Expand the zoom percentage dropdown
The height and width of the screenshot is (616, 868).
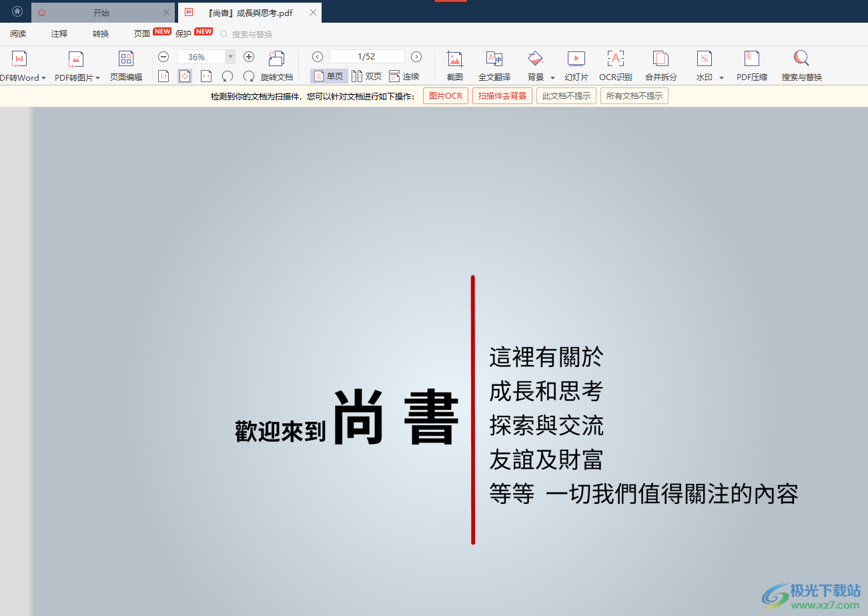tap(231, 57)
